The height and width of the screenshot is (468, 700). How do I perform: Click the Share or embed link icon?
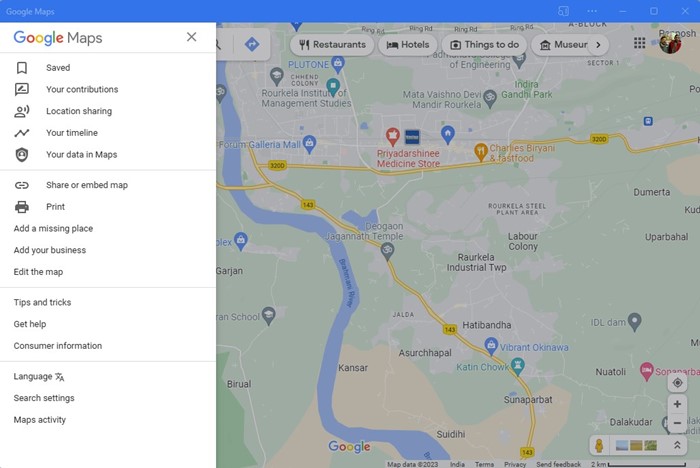click(21, 185)
